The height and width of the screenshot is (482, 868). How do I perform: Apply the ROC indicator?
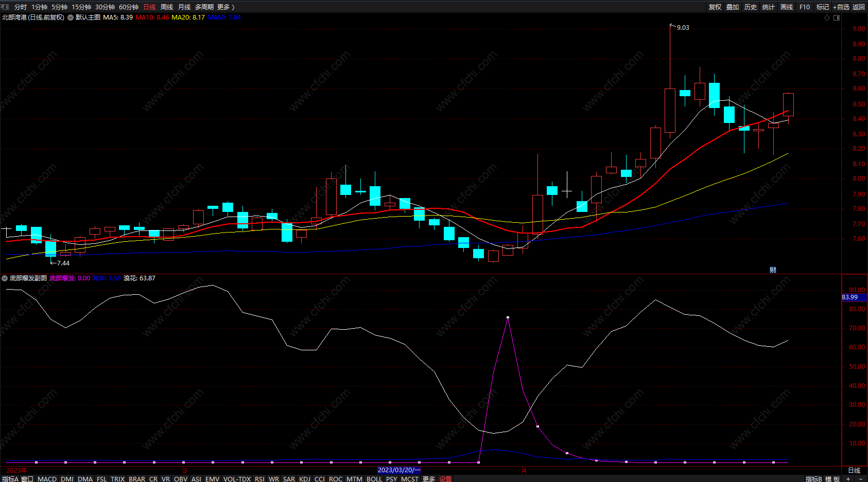point(335,479)
